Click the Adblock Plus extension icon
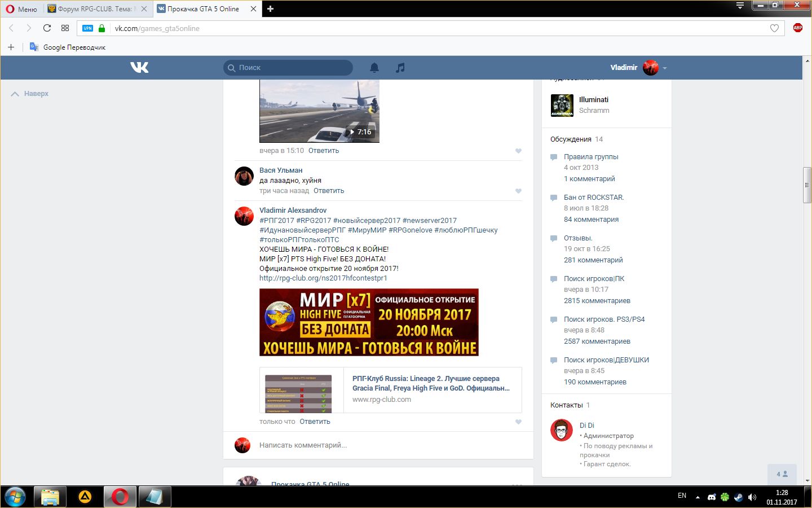 [x=797, y=28]
